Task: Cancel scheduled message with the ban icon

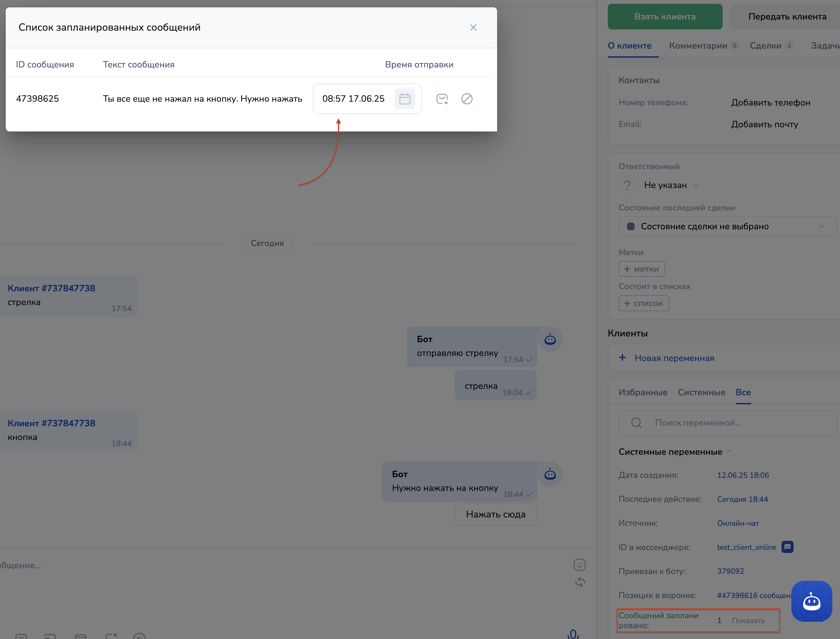Action: [x=467, y=99]
